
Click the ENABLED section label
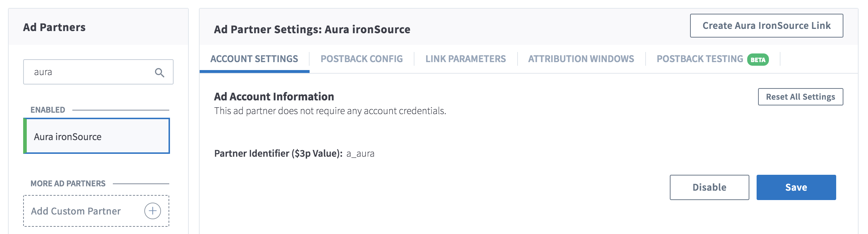click(48, 110)
